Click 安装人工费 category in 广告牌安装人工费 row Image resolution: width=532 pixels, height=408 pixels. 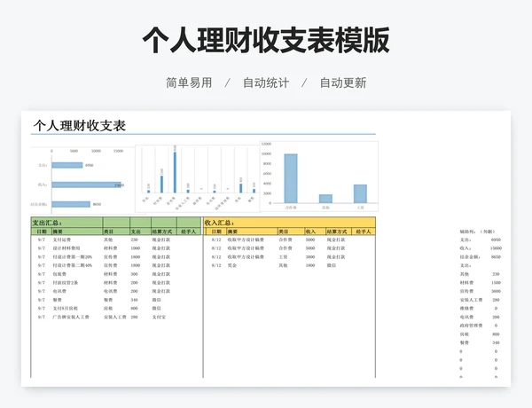pyautogui.click(x=115, y=317)
